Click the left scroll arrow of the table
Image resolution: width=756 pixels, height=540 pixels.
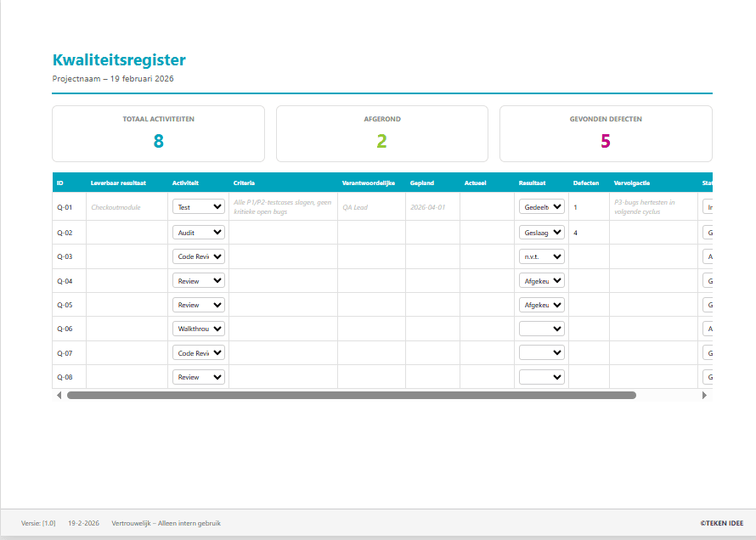(59, 394)
